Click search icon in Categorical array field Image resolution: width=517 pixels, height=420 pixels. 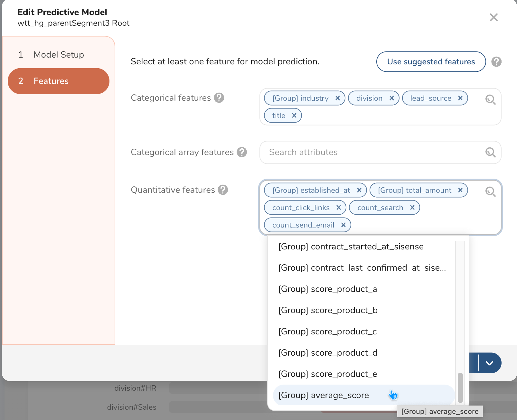pos(490,152)
